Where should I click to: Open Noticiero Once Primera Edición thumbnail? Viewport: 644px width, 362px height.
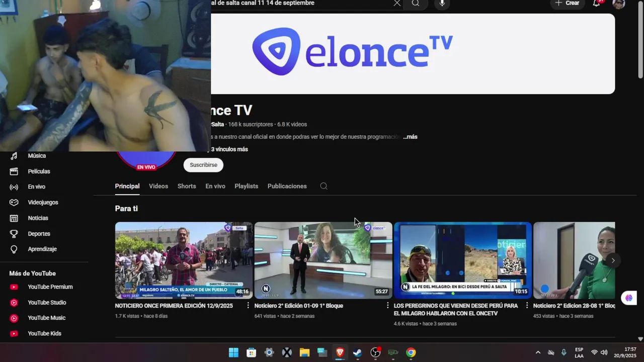tap(184, 260)
